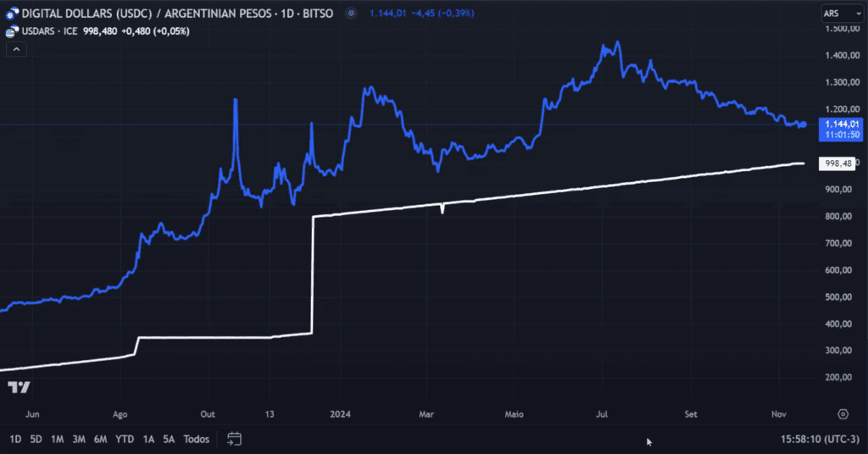The width and height of the screenshot is (868, 454).
Task: Click the USDC/ARS symbol flag icon
Action: [13, 14]
